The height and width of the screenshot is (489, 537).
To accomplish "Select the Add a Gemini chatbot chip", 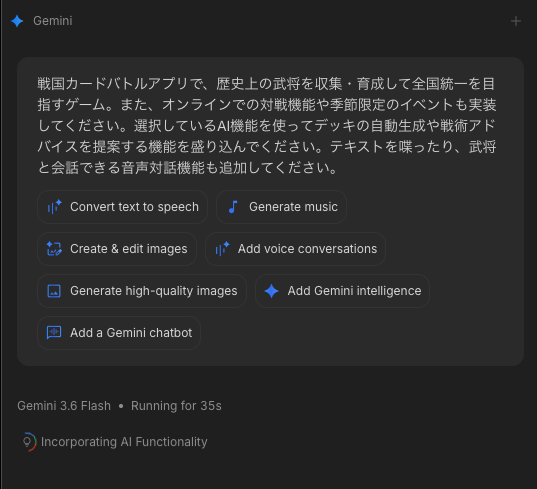I will (119, 333).
